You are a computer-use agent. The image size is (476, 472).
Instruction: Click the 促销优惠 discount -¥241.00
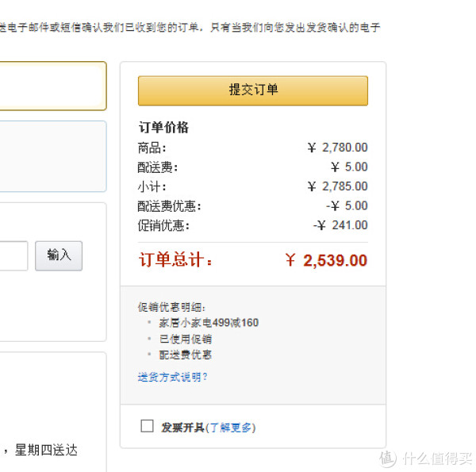pyautogui.click(x=340, y=225)
